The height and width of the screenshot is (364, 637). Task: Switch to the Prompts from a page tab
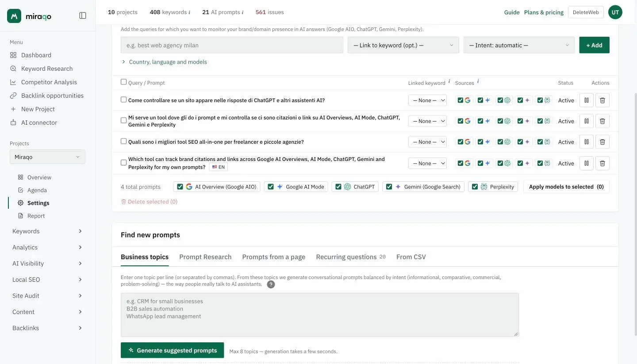[274, 257]
